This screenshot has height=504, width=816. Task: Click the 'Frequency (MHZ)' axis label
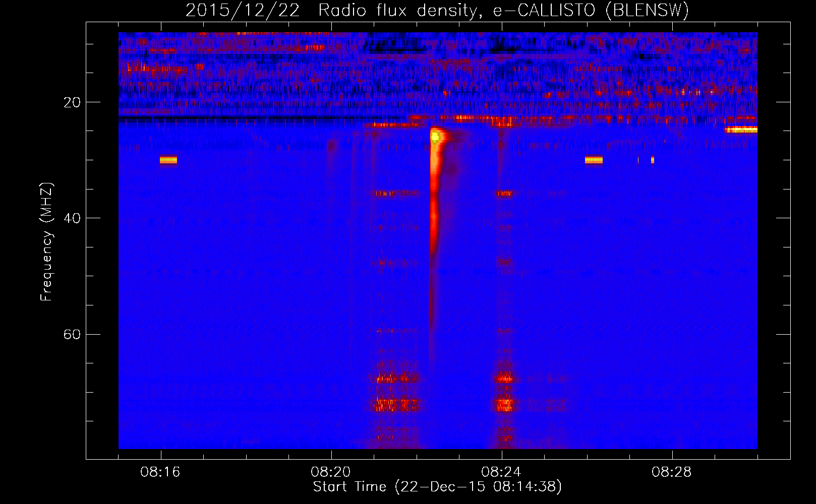click(x=46, y=242)
